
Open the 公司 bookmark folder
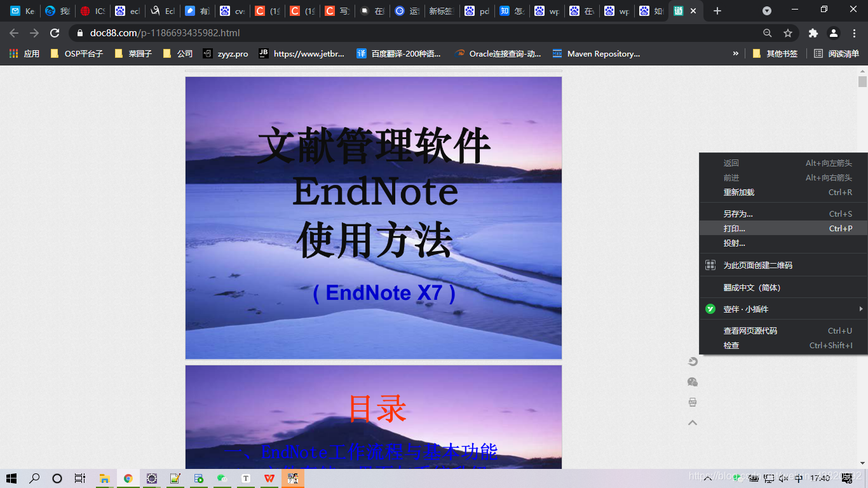(x=178, y=54)
